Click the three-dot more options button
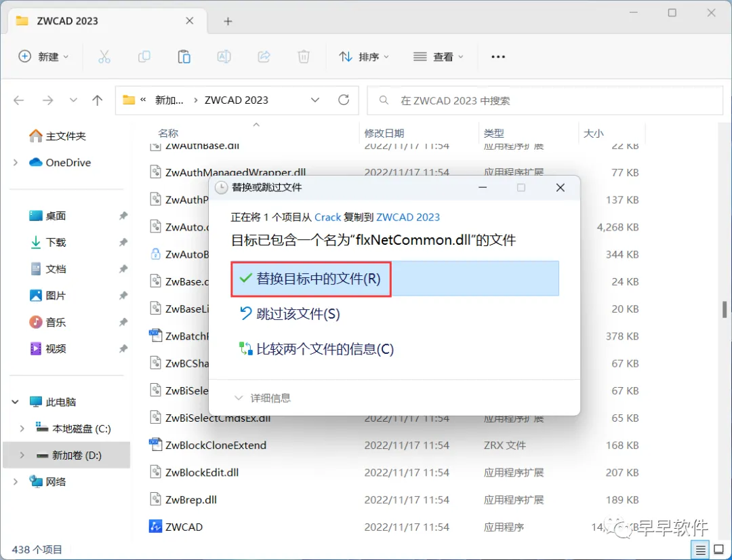This screenshot has width=732, height=560. 498,56
